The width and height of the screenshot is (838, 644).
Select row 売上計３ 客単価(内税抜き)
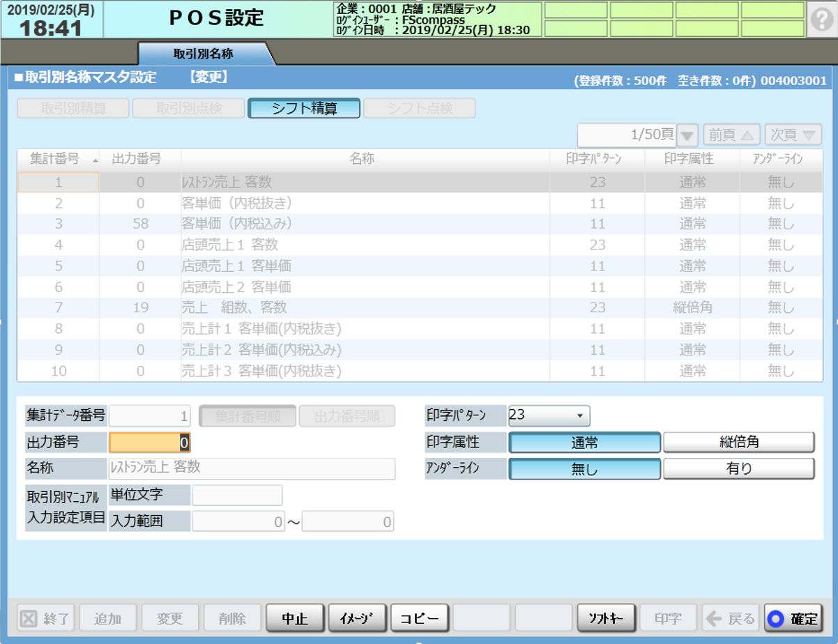click(x=420, y=371)
